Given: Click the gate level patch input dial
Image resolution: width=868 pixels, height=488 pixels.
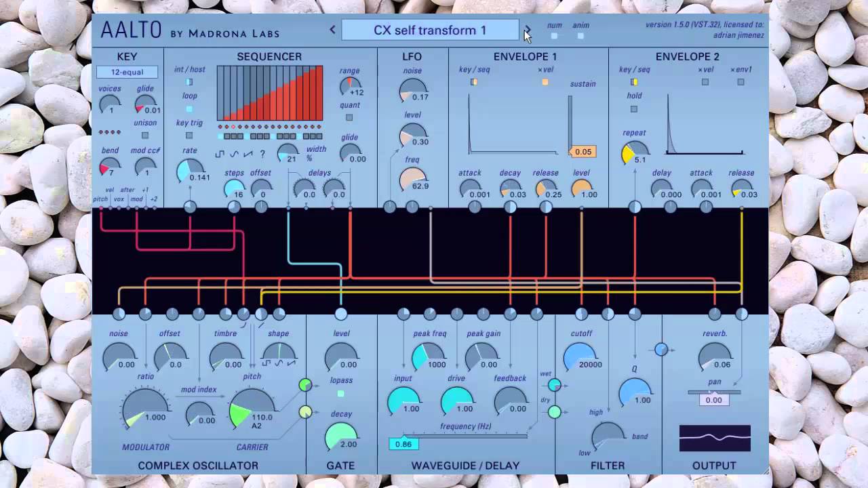Looking at the screenshot, I should pyautogui.click(x=340, y=314).
